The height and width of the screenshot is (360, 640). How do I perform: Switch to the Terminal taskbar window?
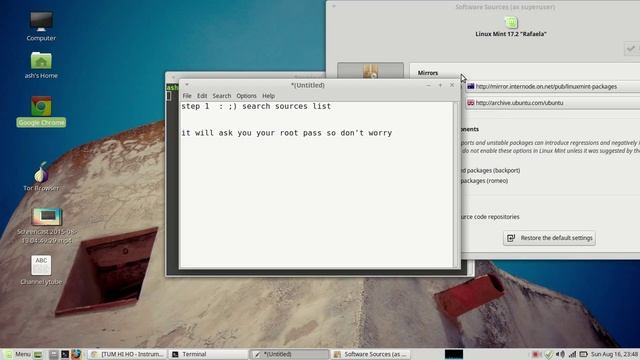coord(208,354)
